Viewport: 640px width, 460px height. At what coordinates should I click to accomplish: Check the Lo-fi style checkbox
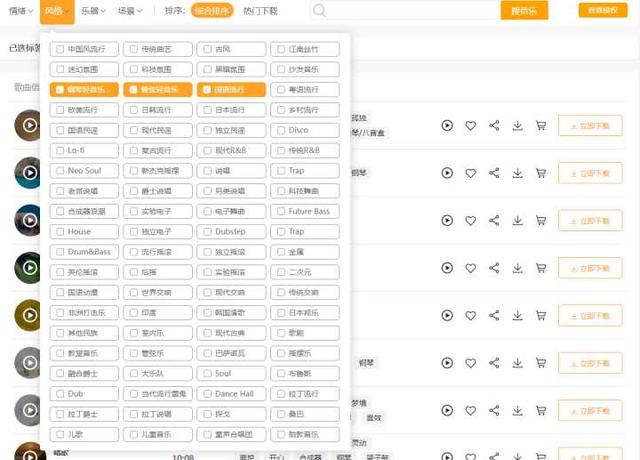pyautogui.click(x=61, y=151)
